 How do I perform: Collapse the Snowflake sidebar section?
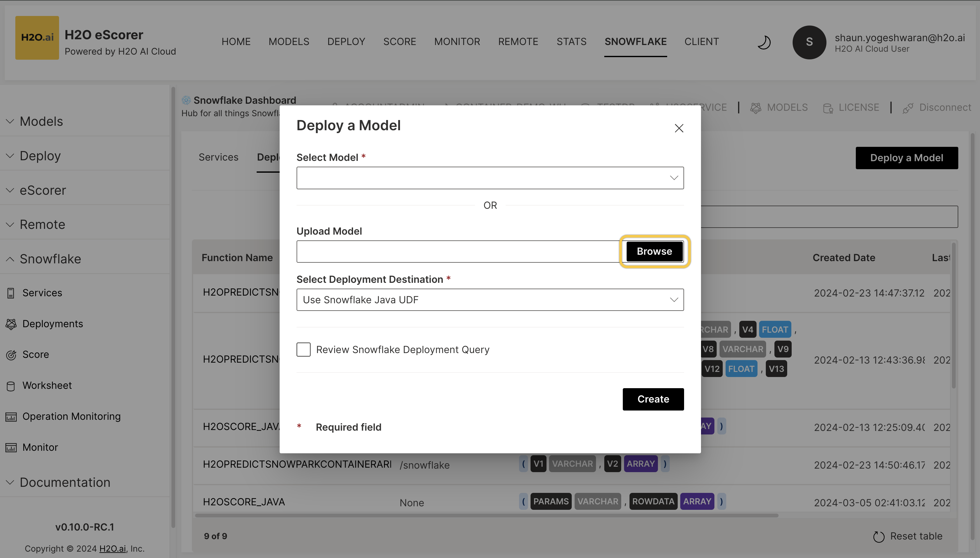pos(10,259)
